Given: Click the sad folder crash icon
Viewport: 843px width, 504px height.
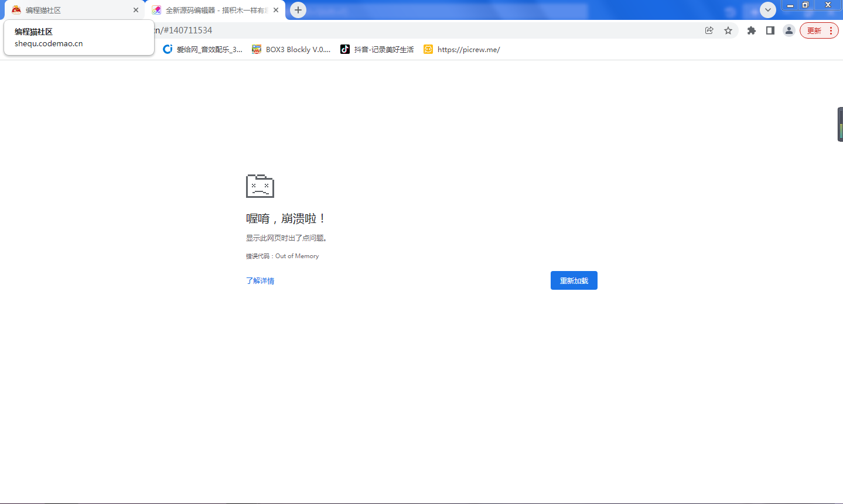Looking at the screenshot, I should coord(260,186).
